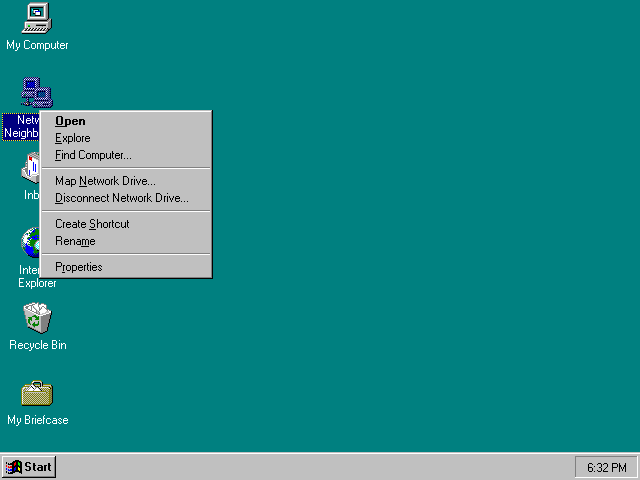The height and width of the screenshot is (480, 640).
Task: Select Map Network Drive... option
Action: [x=127, y=181]
